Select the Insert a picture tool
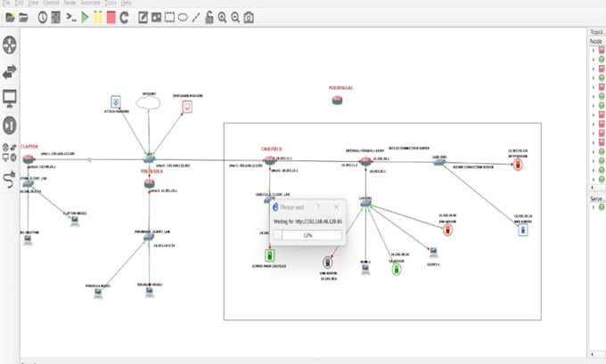 (156, 18)
